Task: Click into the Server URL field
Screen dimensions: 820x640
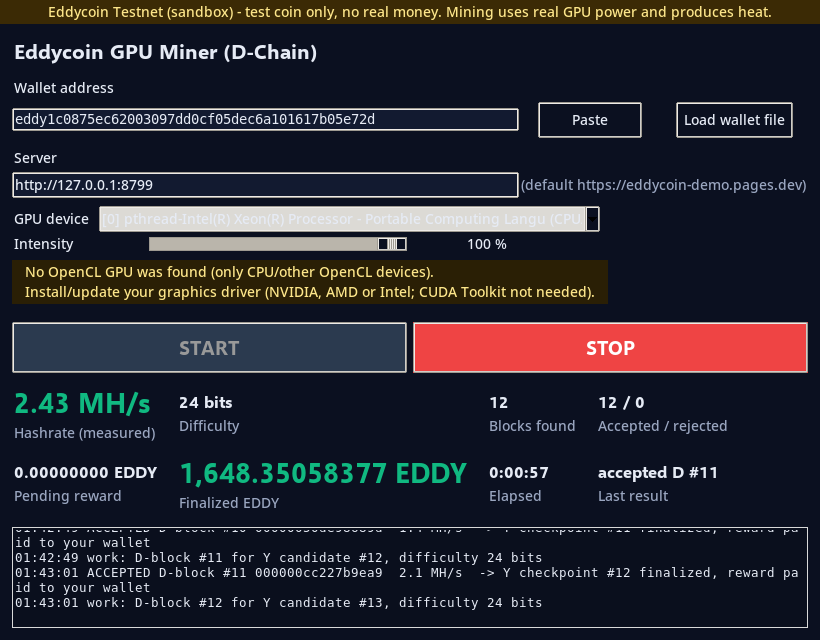Action: tap(265, 185)
